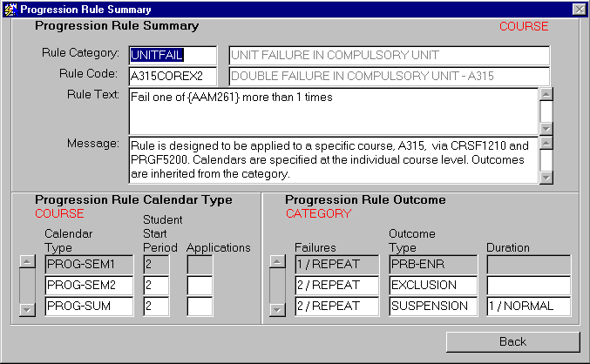The width and height of the screenshot is (590, 364).
Task: Click the Applications field for PROG-SEM2
Action: (200, 286)
